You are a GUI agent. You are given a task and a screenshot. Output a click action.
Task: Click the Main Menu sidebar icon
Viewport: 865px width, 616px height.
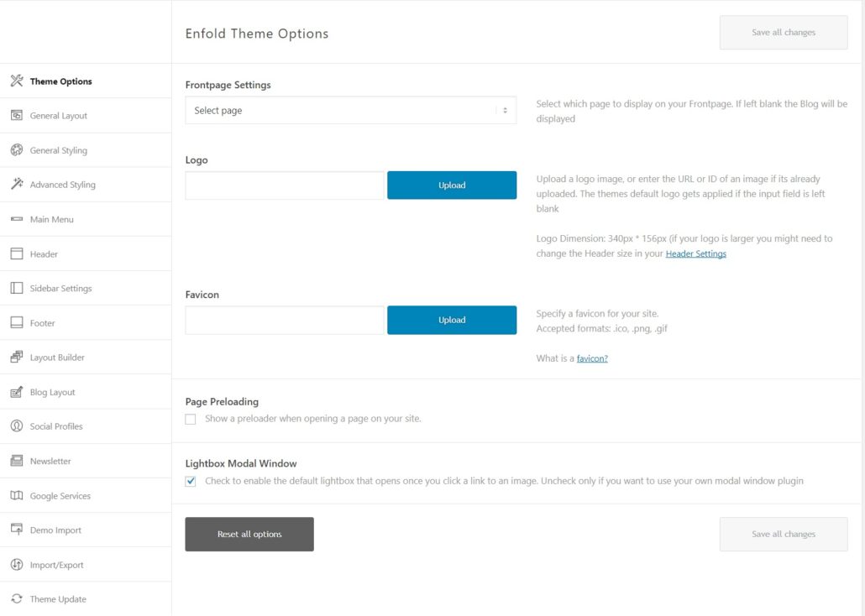17,219
